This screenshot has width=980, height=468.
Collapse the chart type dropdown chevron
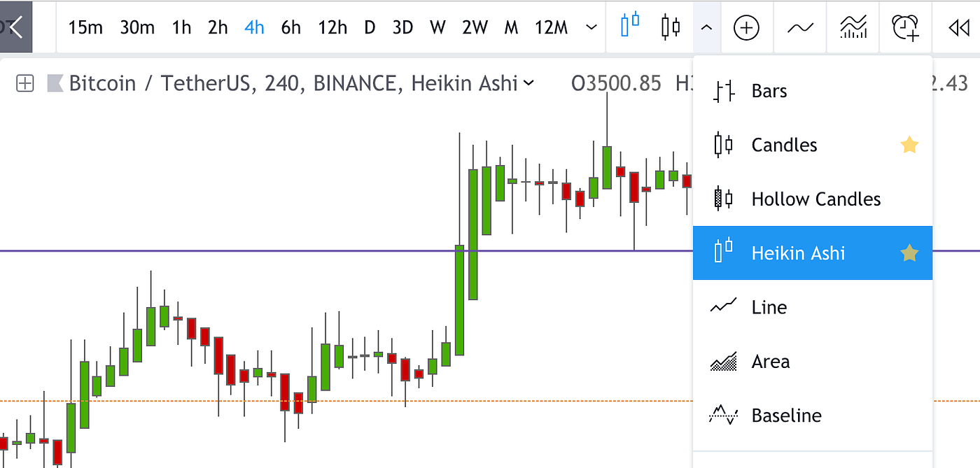click(x=706, y=27)
